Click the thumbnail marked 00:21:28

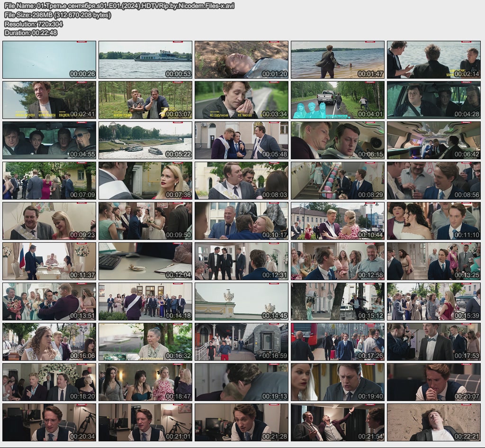click(242, 422)
